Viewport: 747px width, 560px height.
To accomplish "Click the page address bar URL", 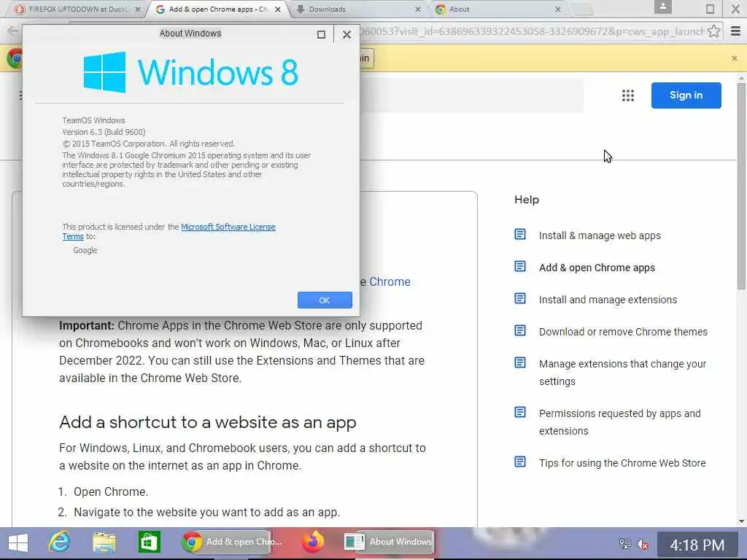I will pos(531,31).
